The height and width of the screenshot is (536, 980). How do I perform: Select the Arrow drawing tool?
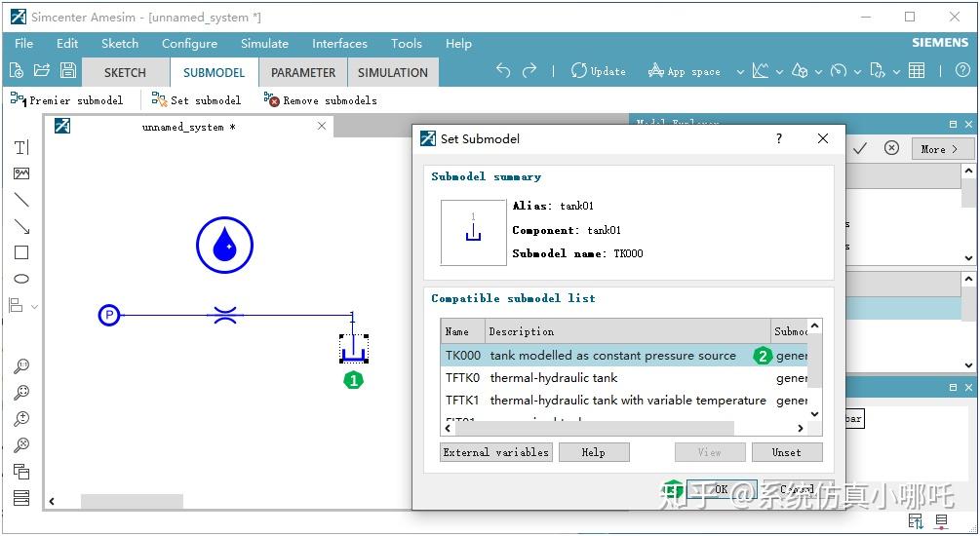tap(21, 226)
